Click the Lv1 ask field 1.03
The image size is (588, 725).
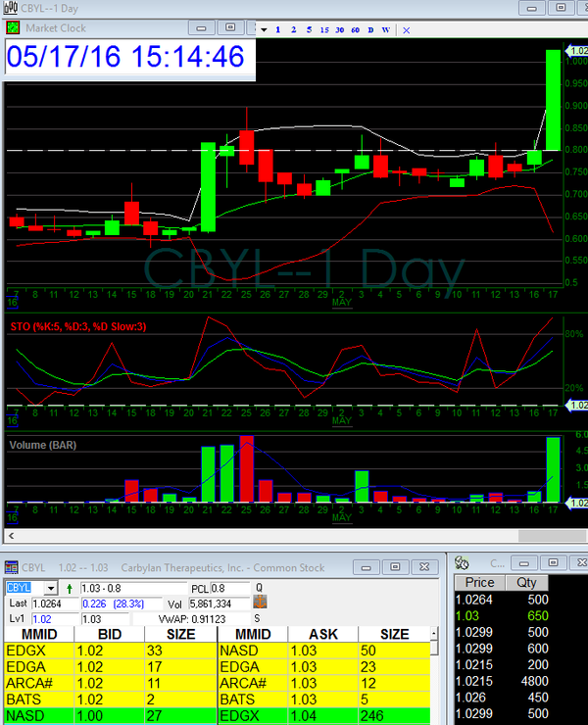click(106, 618)
